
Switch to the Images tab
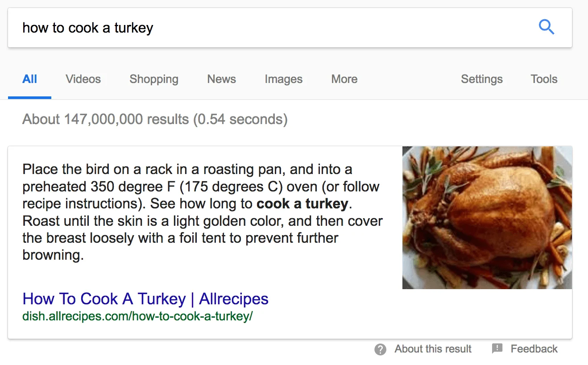[x=283, y=79]
